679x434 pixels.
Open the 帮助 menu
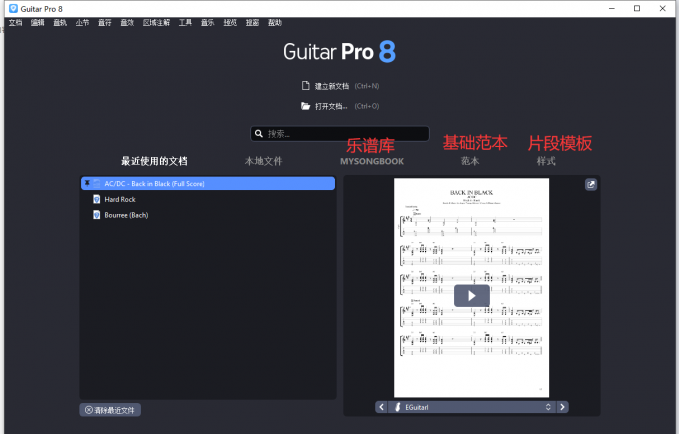coord(275,23)
